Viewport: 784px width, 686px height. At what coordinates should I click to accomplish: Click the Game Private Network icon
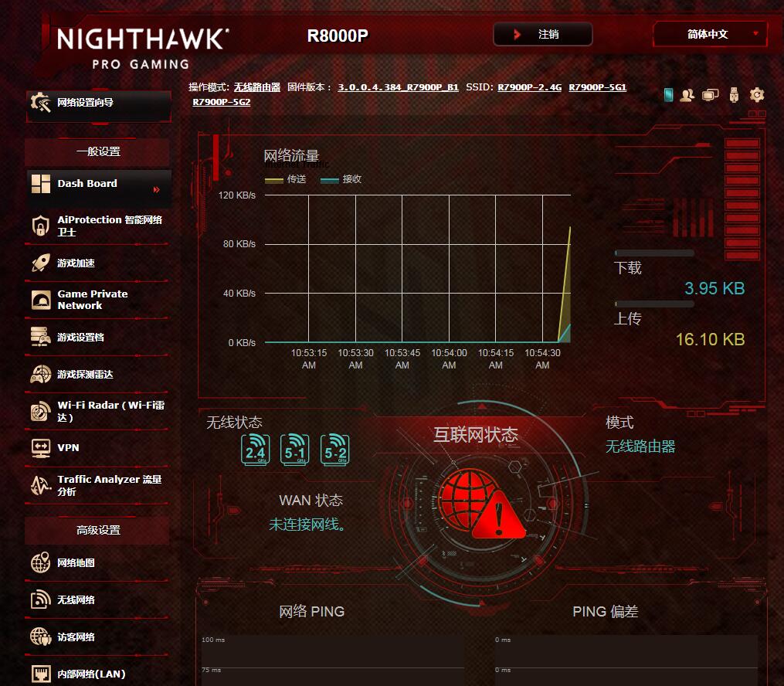(40, 300)
